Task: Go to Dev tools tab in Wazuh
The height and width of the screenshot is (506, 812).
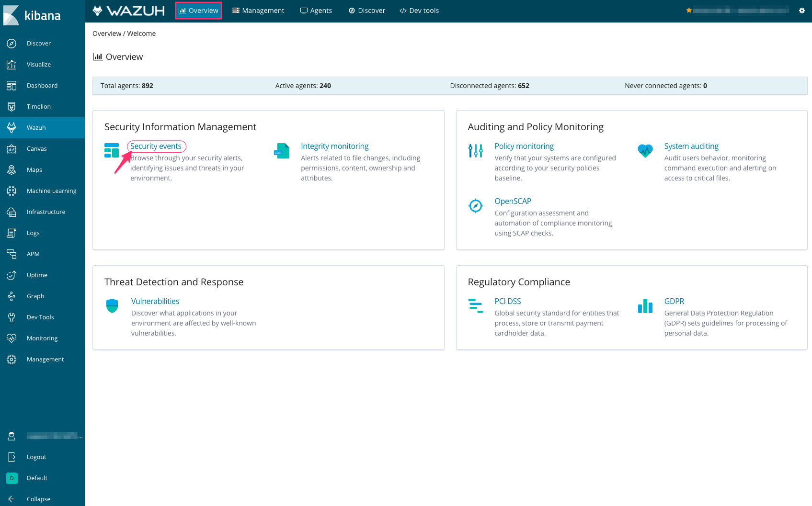Action: [419, 11]
